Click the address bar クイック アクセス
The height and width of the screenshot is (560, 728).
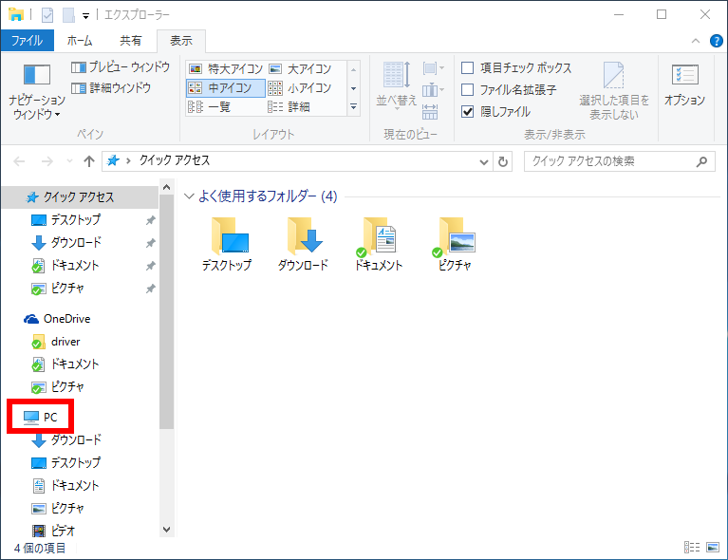click(175, 160)
